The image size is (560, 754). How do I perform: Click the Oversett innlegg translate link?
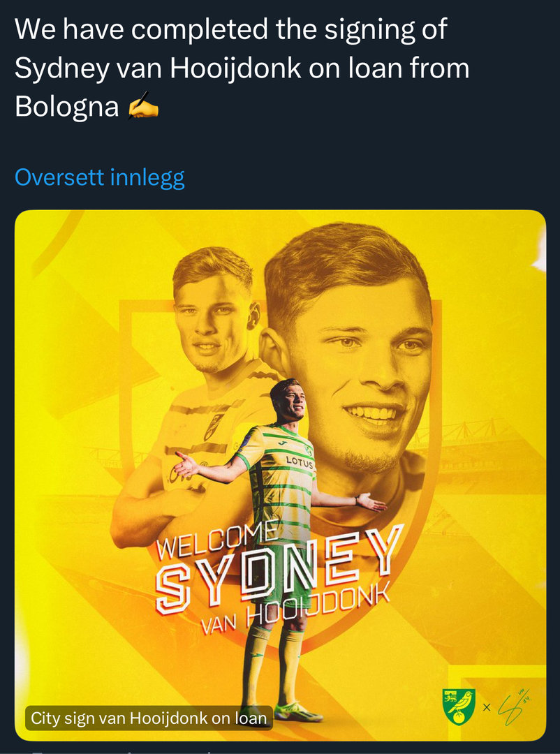click(100, 177)
